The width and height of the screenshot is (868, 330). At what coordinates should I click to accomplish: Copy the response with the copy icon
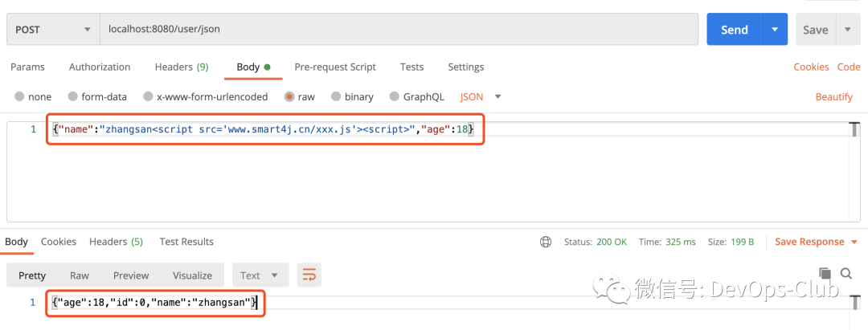pos(825,273)
